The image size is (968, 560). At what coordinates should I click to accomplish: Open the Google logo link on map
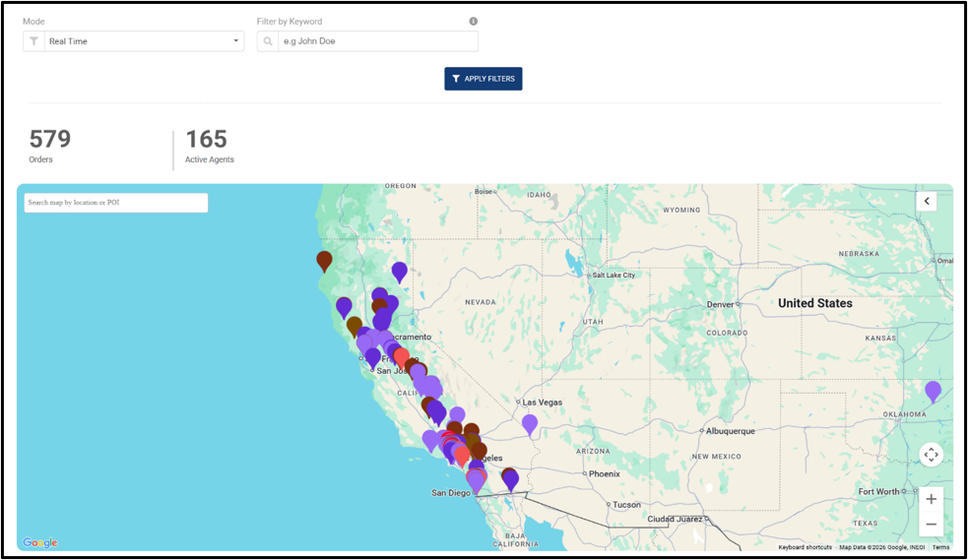40,542
